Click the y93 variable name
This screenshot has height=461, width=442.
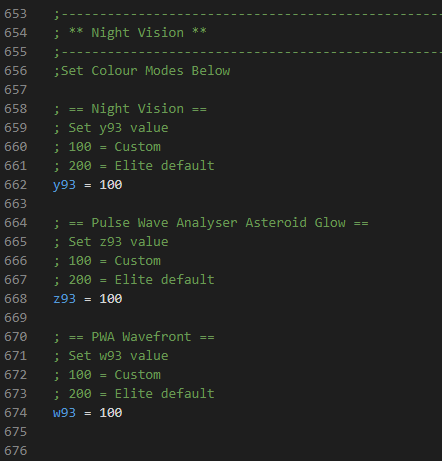point(64,185)
